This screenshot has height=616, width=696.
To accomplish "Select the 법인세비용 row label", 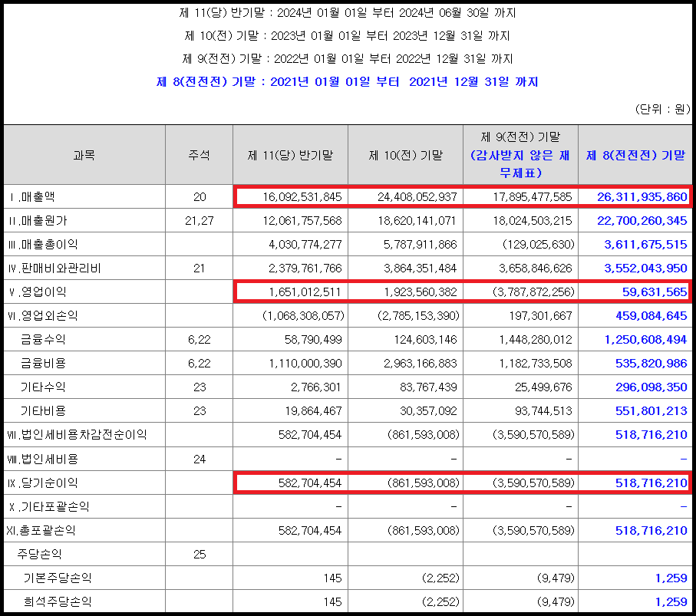I will tap(43, 459).
